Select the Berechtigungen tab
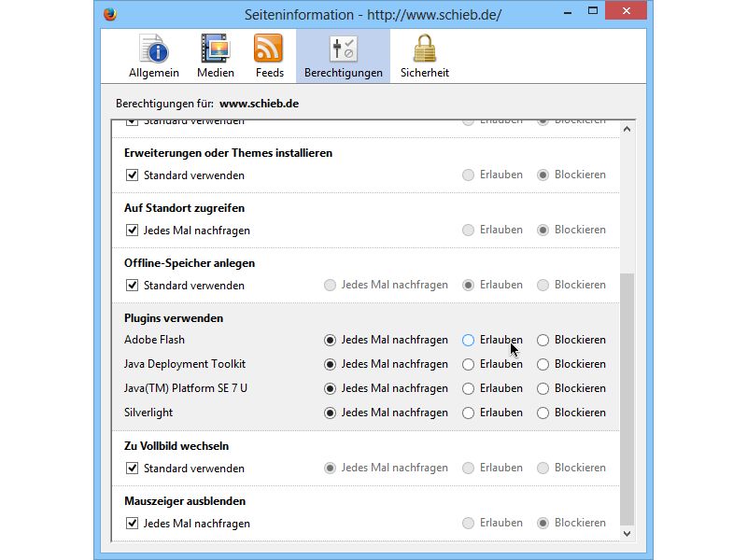Image resolution: width=747 pixels, height=560 pixels. point(343,56)
